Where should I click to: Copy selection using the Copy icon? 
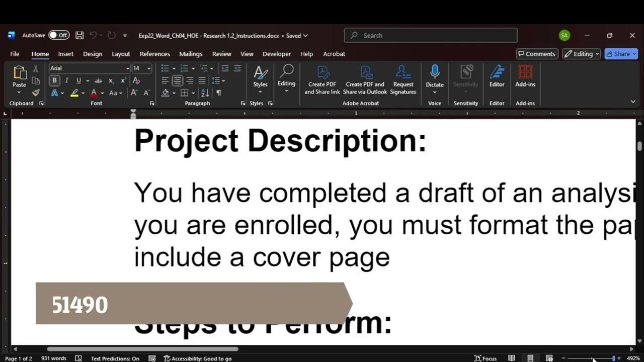pyautogui.click(x=36, y=80)
